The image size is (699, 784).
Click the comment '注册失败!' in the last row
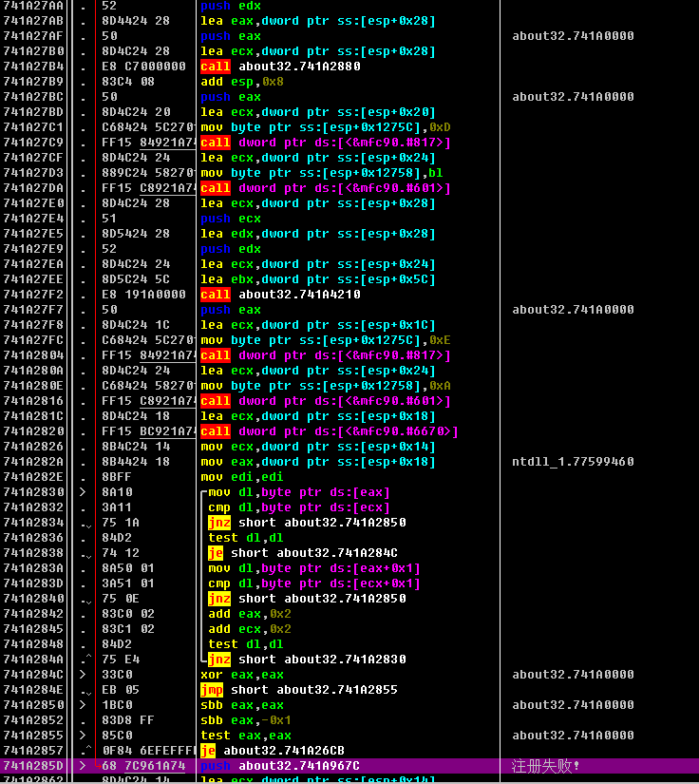point(545,766)
